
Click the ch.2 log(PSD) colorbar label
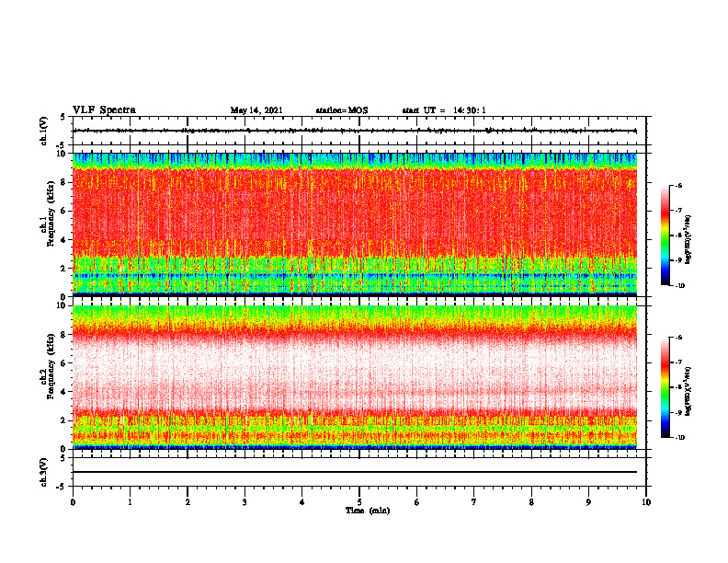click(x=688, y=391)
